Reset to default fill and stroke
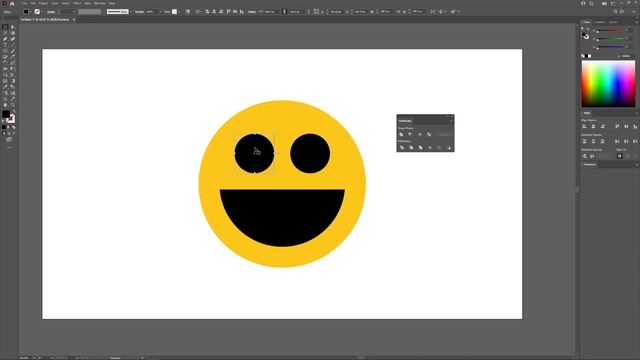This screenshot has height=360, width=640. tap(3, 121)
